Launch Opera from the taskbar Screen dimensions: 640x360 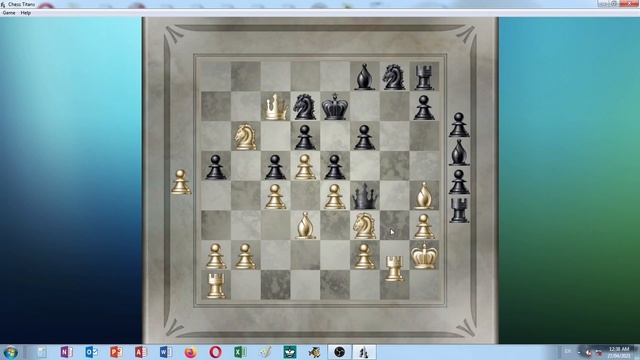click(216, 352)
